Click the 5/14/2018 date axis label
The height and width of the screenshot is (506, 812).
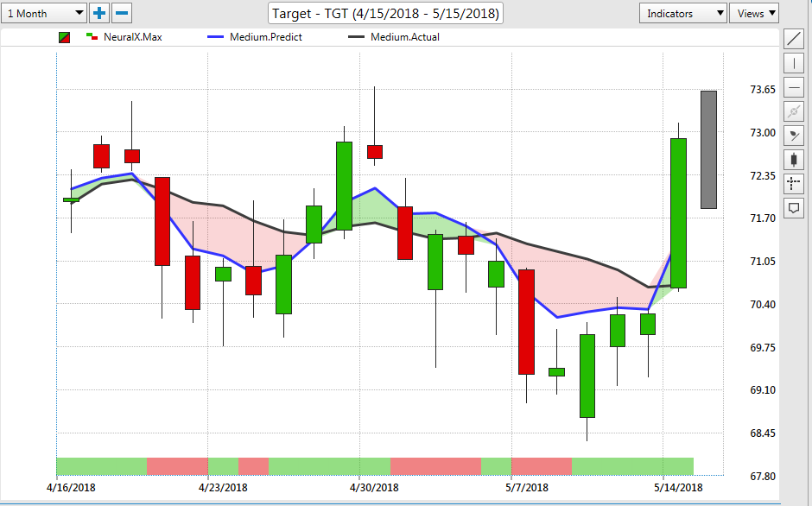[x=678, y=487]
